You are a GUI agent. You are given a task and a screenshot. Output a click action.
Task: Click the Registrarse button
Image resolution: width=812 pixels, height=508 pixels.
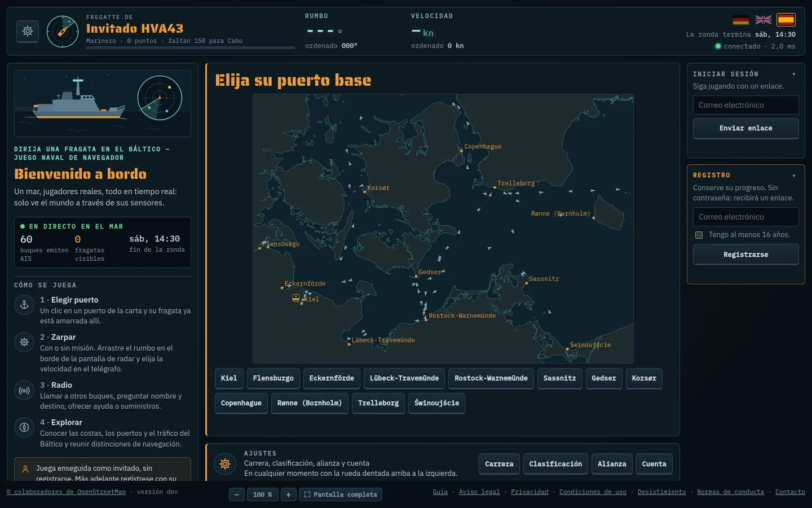click(x=745, y=255)
